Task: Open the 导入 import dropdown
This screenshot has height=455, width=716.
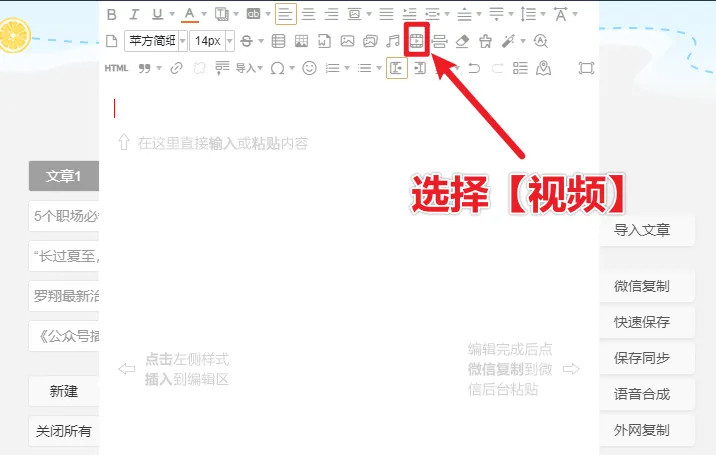Action: pos(249,68)
